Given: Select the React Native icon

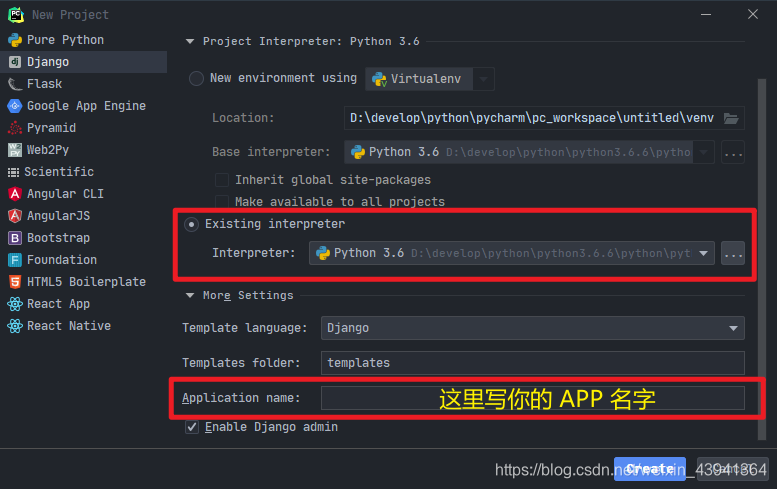Looking at the screenshot, I should point(15,326).
